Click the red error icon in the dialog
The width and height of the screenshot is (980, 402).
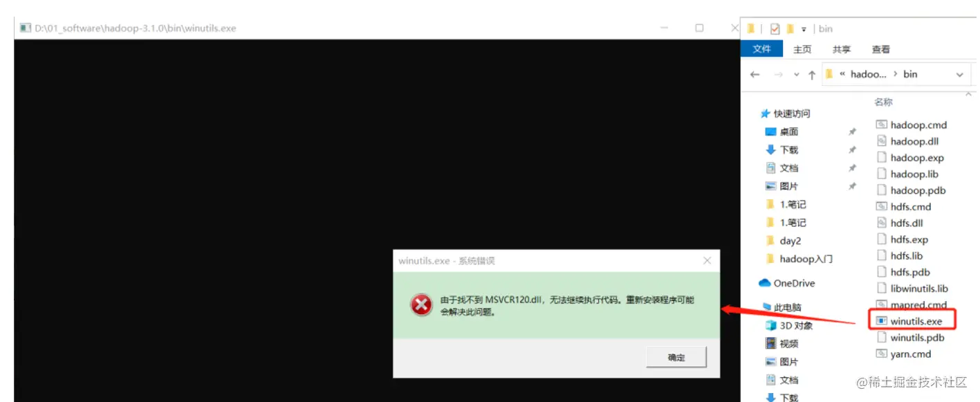(420, 305)
